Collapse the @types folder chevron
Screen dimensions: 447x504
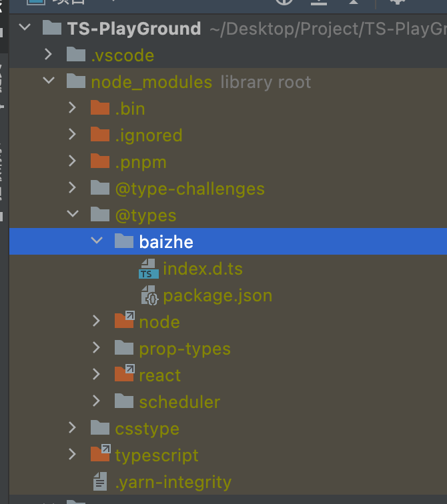(x=73, y=214)
